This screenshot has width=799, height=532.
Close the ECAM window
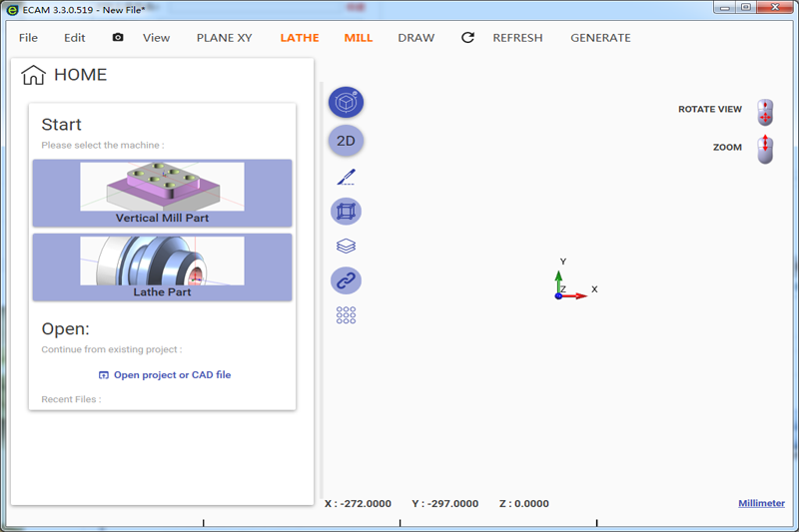click(775, 7)
